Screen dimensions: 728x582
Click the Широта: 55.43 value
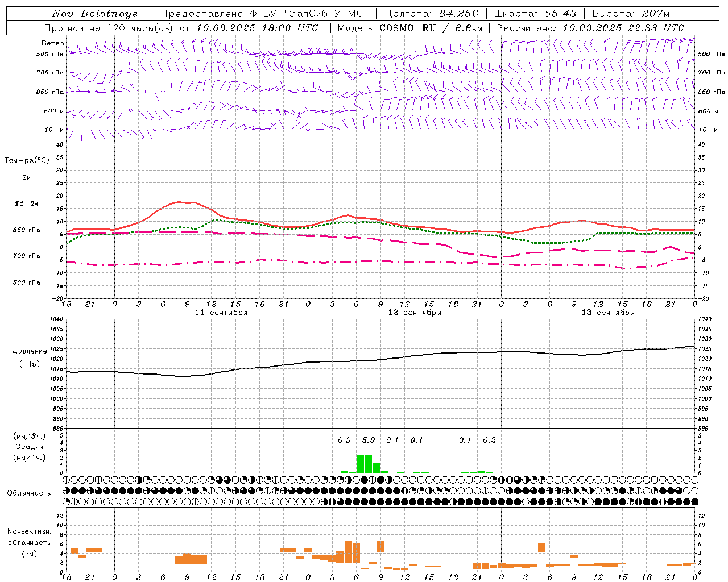[x=535, y=14]
